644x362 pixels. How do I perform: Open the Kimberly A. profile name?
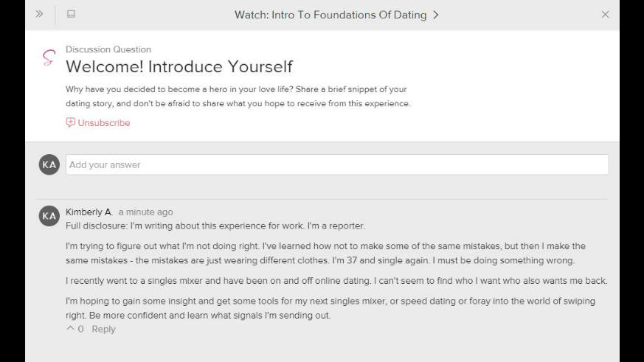(x=89, y=212)
